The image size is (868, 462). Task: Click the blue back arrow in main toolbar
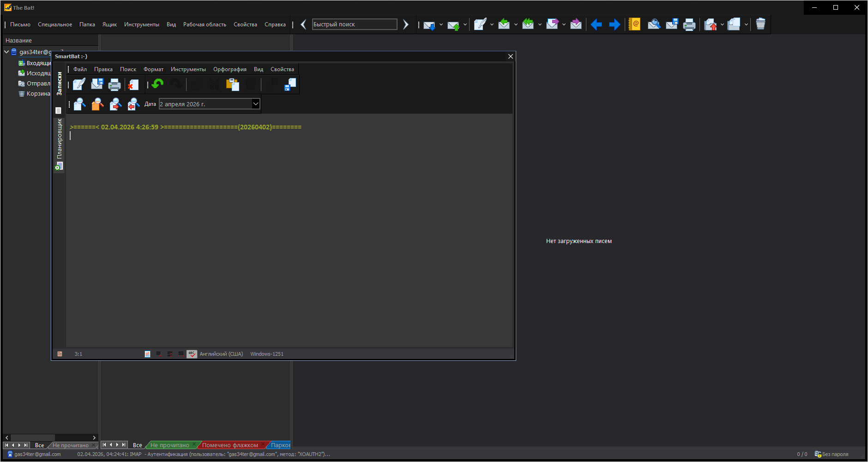pyautogui.click(x=596, y=24)
